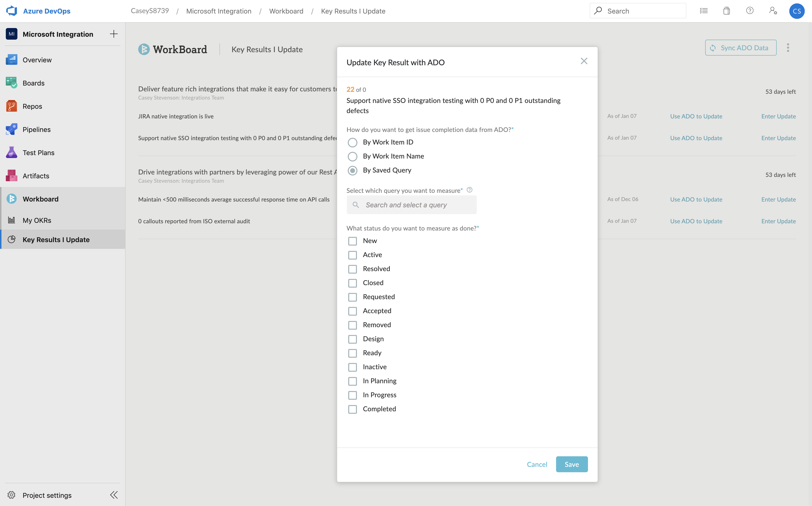Viewport: 812px width, 506px height.
Task: Save the key result update
Action: coord(571,464)
